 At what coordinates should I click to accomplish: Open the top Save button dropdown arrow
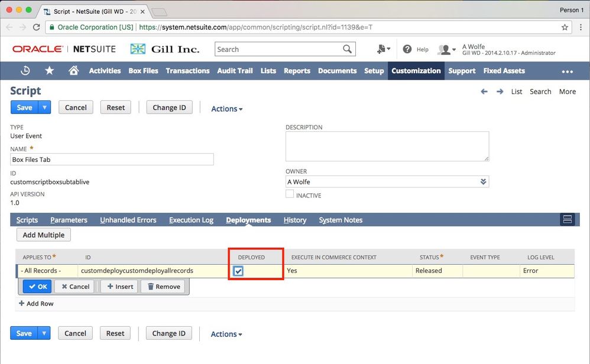click(44, 108)
